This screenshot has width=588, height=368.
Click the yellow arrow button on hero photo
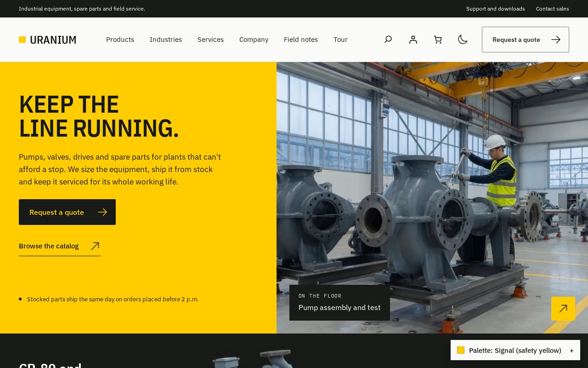click(x=563, y=309)
